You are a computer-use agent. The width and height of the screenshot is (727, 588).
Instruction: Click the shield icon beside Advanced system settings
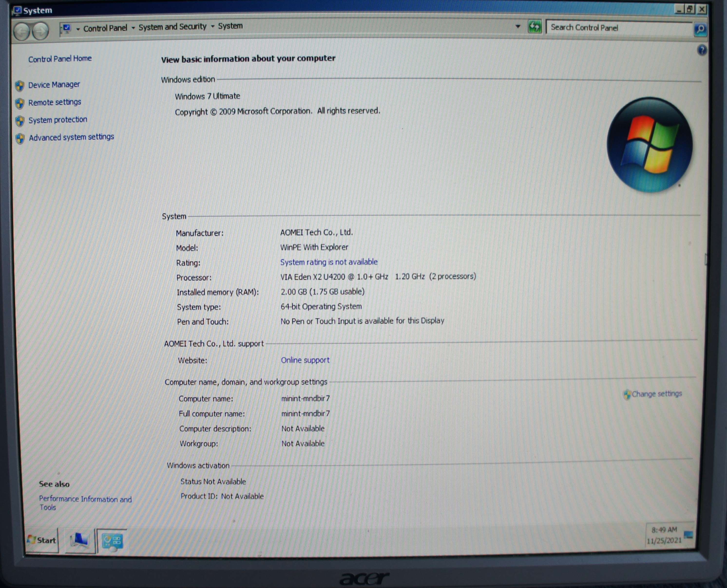click(20, 139)
